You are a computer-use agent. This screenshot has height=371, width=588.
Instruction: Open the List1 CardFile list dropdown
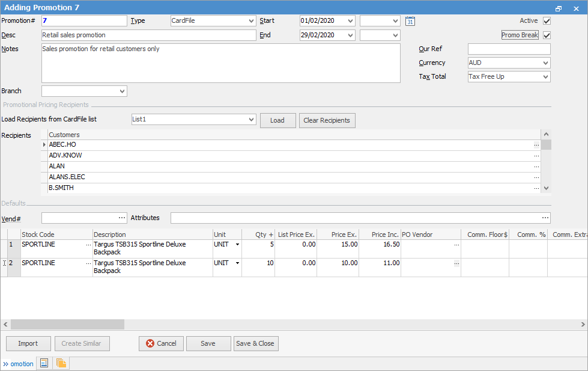coord(251,119)
